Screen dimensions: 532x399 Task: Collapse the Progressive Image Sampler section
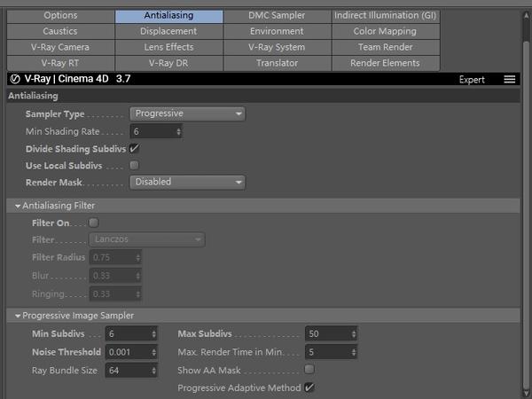tap(18, 316)
